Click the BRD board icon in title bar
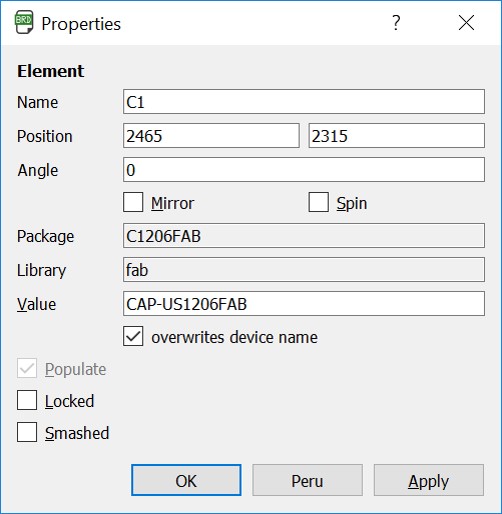Screen dimensions: 502x514 point(24,22)
